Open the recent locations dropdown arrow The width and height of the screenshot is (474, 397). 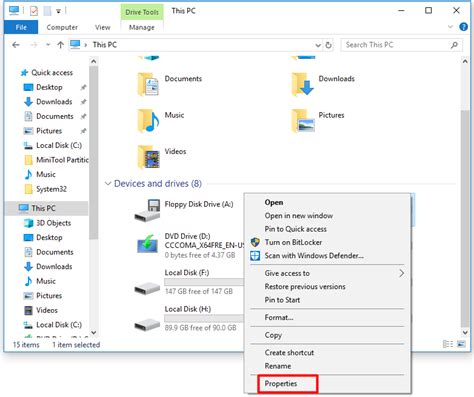(x=48, y=45)
